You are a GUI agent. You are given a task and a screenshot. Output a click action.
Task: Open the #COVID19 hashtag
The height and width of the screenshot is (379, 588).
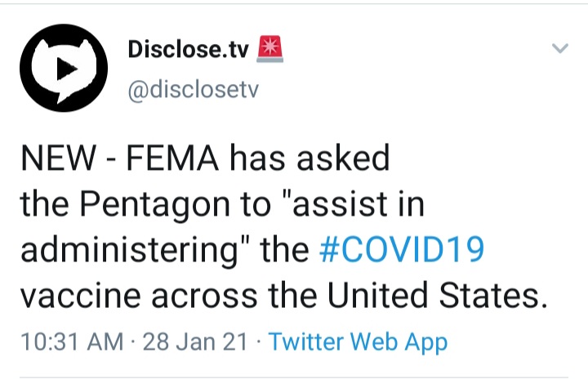tap(400, 250)
